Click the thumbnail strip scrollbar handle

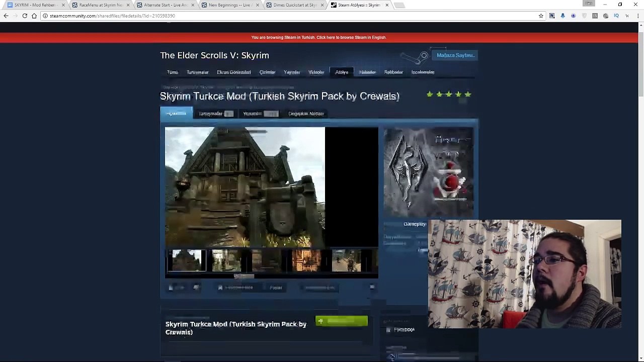244,276
